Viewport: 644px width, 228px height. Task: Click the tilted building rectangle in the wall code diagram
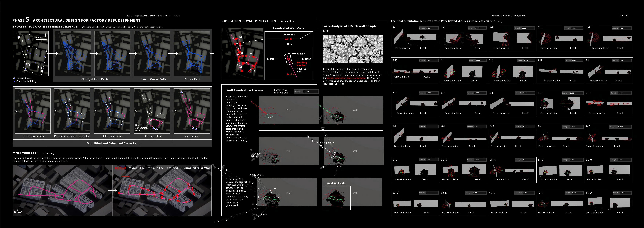click(288, 59)
